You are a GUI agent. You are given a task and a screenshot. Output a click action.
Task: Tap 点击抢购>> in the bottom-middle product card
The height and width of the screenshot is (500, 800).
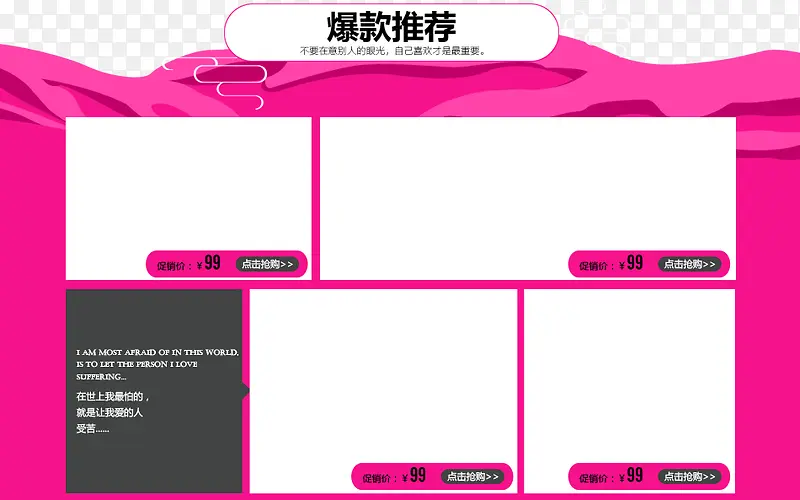point(475,477)
